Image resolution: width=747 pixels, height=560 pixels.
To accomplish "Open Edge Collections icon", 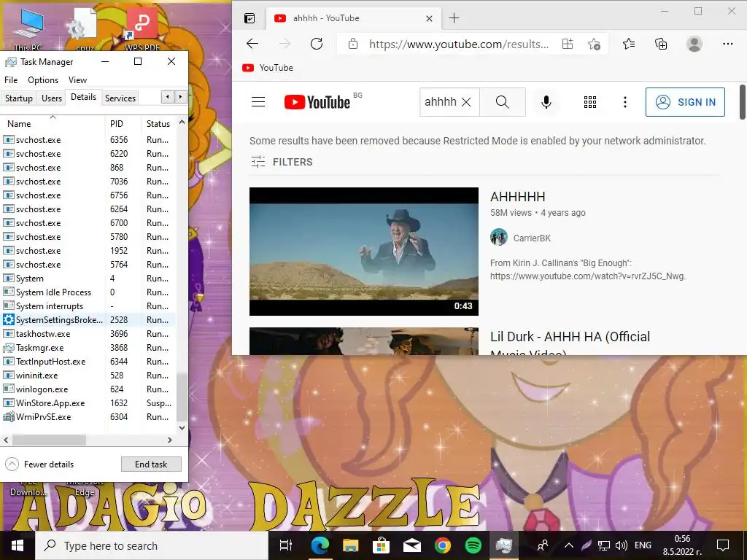I will click(x=661, y=44).
